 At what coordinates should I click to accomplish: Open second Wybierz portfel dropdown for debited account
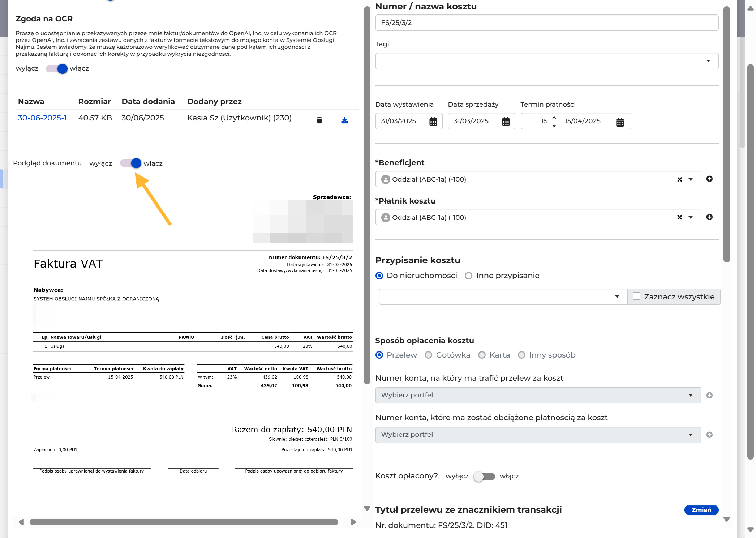[x=538, y=435]
